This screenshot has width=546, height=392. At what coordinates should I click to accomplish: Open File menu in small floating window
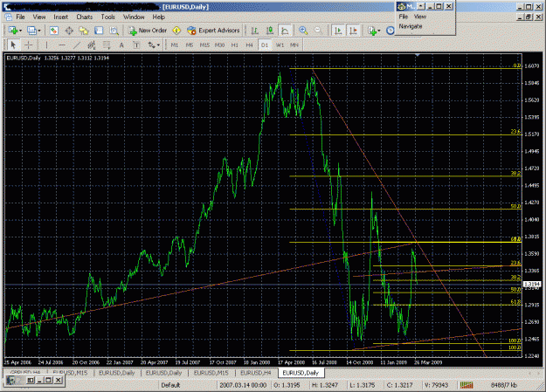coord(404,17)
